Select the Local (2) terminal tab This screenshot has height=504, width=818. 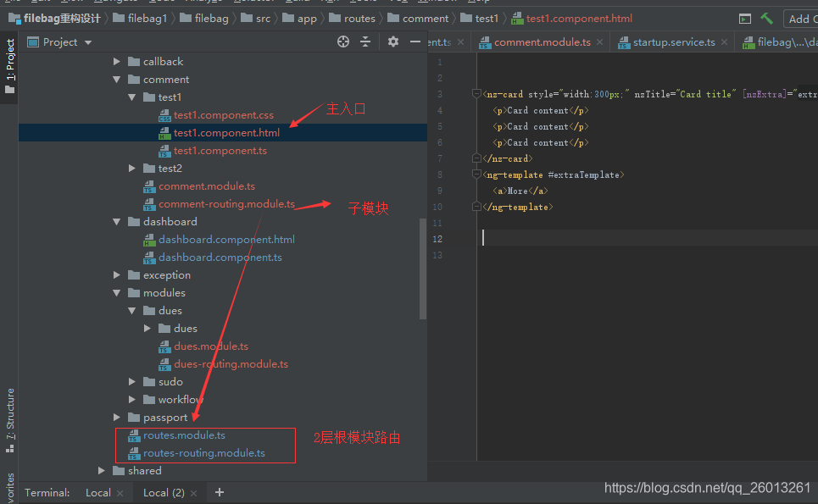pos(164,492)
